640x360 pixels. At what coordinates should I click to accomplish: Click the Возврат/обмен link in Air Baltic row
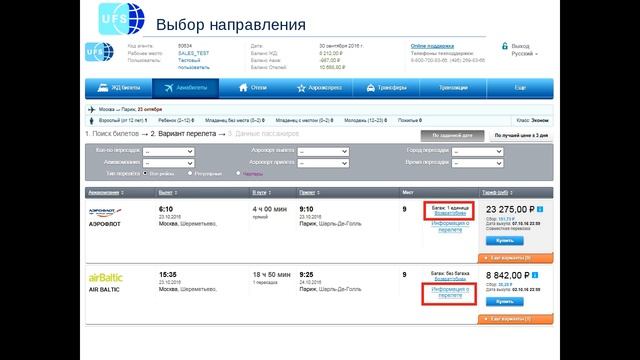pos(450,279)
